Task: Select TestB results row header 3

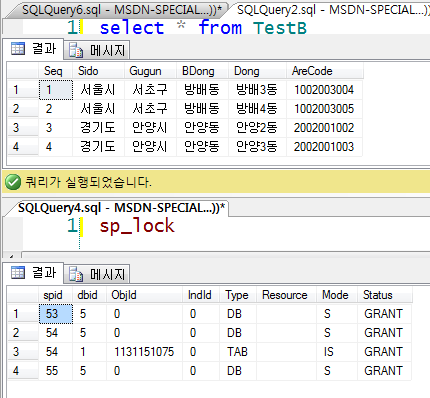Action: 23,128
